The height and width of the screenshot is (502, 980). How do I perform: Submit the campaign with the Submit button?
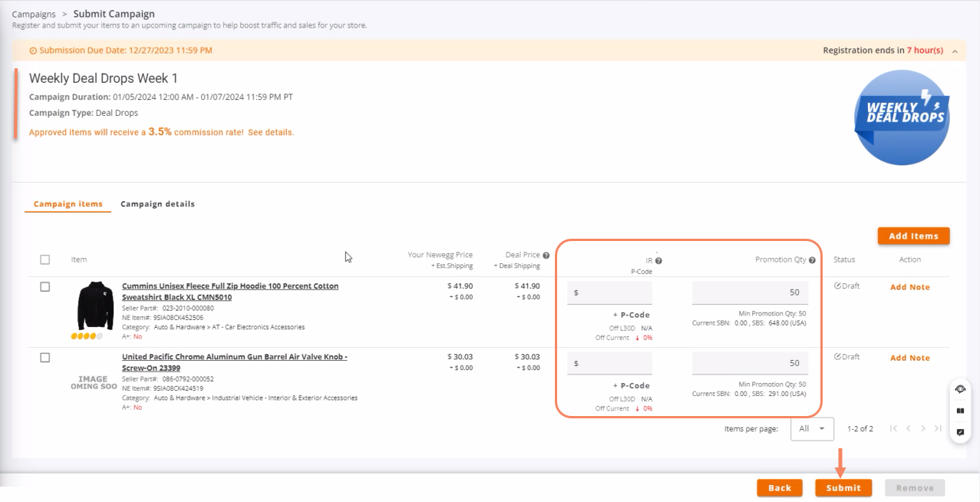(843, 487)
